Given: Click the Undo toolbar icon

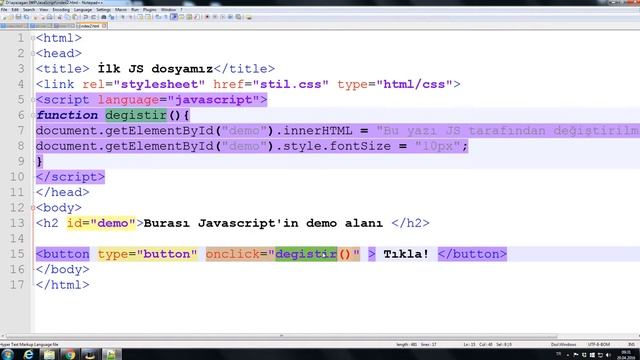Looking at the screenshot, I should coord(85,17).
